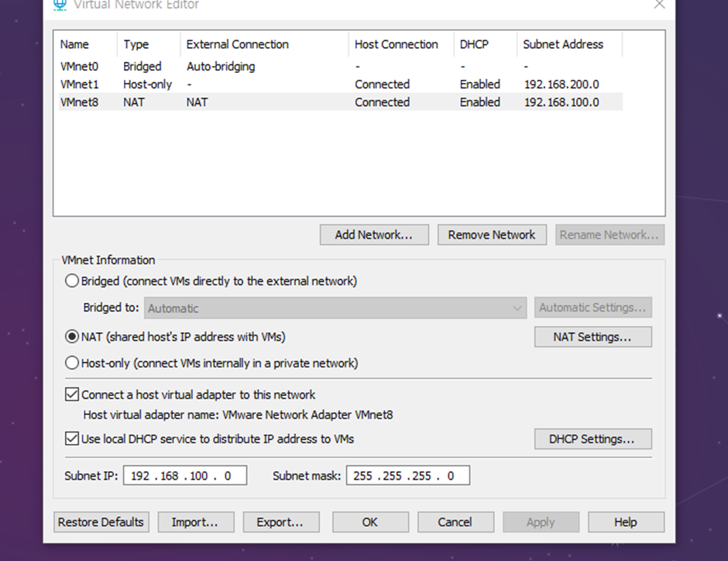The image size is (728, 561).
Task: Click the External Connection column header
Action: [264, 44]
